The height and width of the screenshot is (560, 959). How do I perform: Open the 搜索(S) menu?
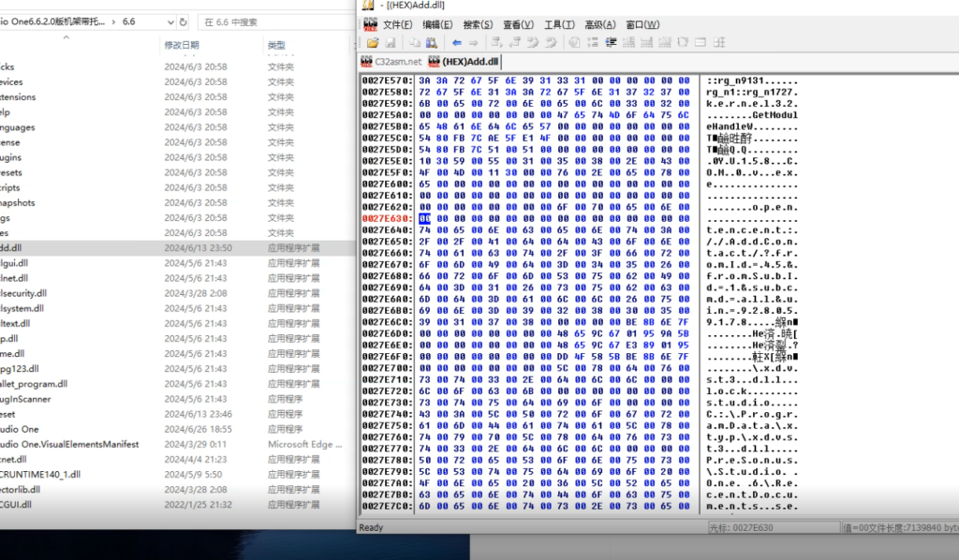point(478,24)
